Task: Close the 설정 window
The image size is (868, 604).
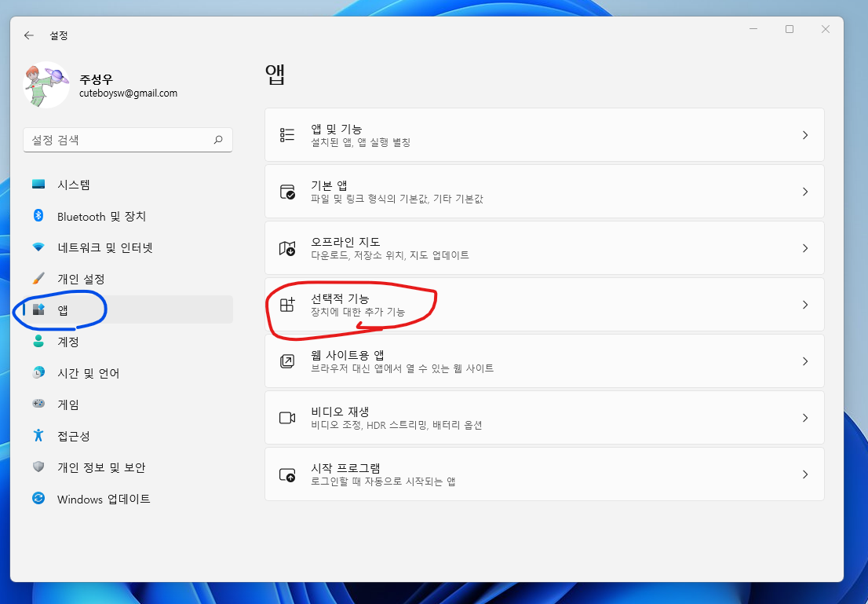Action: [826, 29]
